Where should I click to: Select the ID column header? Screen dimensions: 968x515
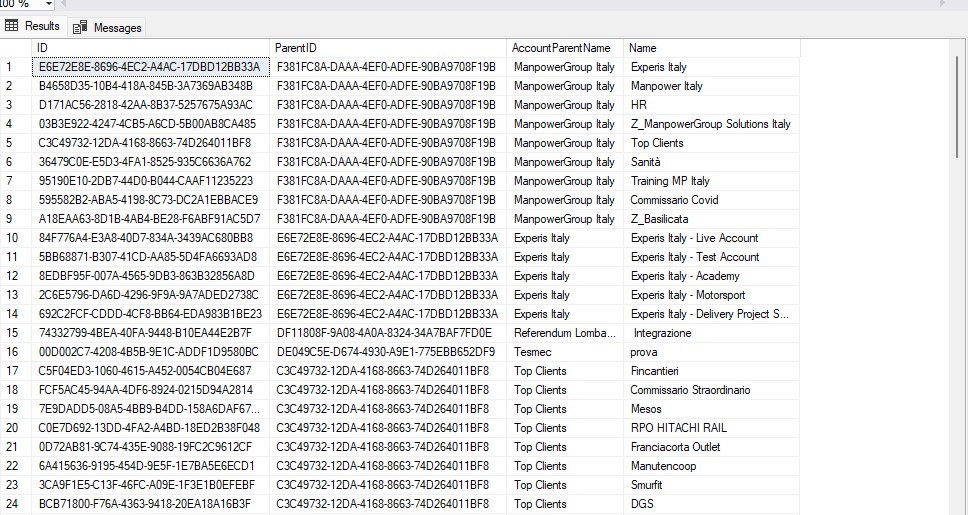(x=151, y=48)
